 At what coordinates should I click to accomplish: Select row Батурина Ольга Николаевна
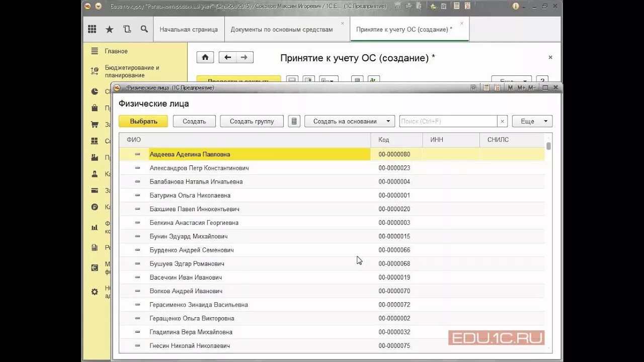click(x=332, y=195)
